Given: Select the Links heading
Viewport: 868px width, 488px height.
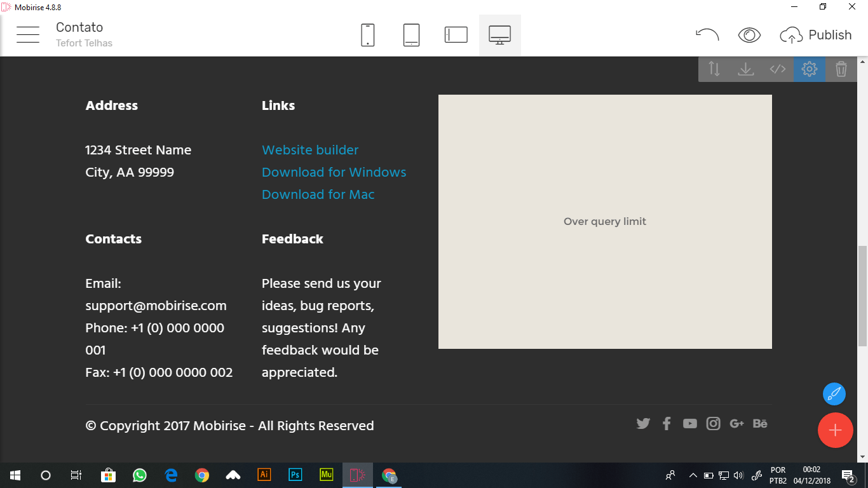Looking at the screenshot, I should pos(278,105).
